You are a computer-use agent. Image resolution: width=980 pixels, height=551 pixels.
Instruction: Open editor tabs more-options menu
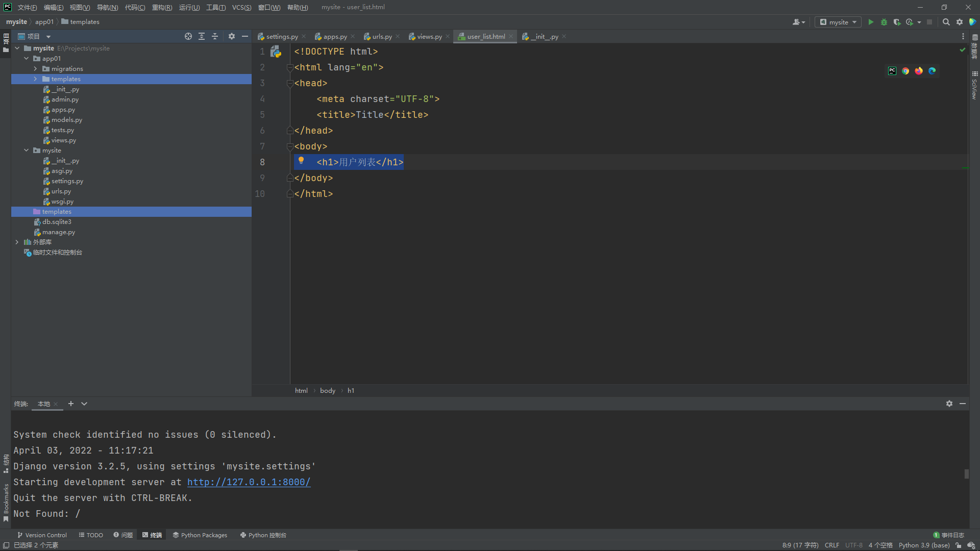[x=963, y=36]
